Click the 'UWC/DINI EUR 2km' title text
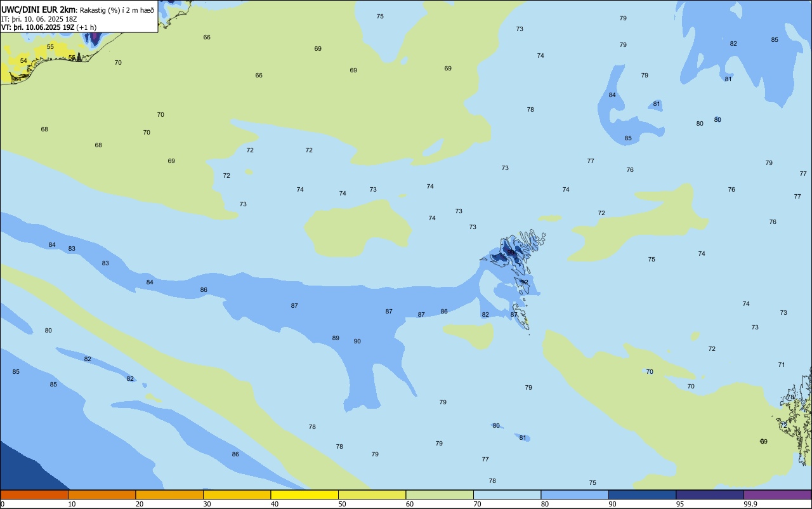Image resolution: width=812 pixels, height=509 pixels. point(38,10)
